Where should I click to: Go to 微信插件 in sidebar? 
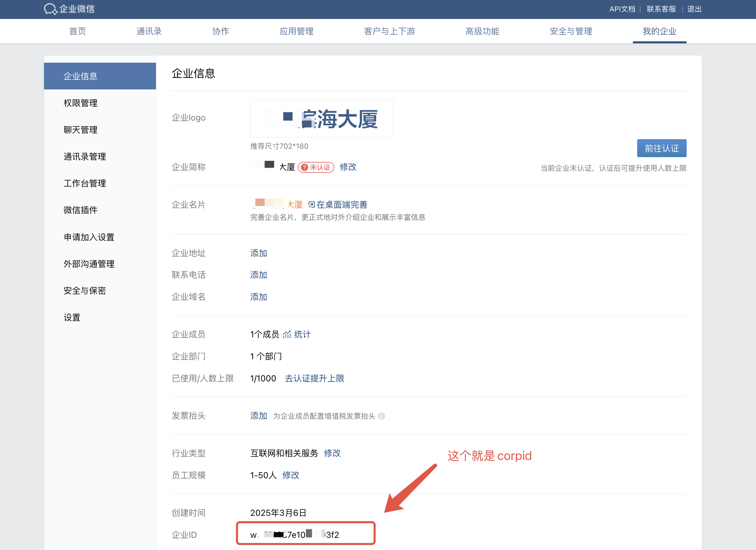(x=81, y=210)
